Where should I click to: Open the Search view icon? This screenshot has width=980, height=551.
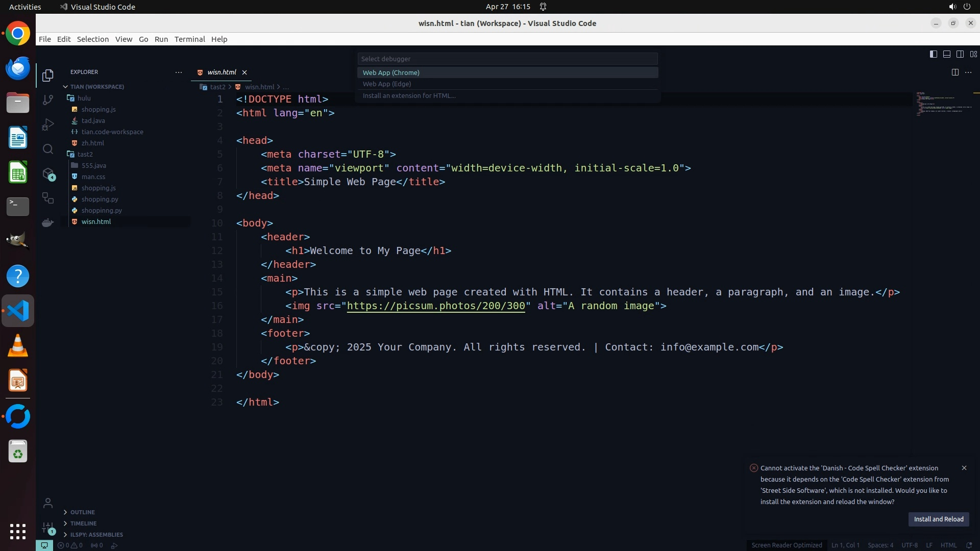pos(48,149)
